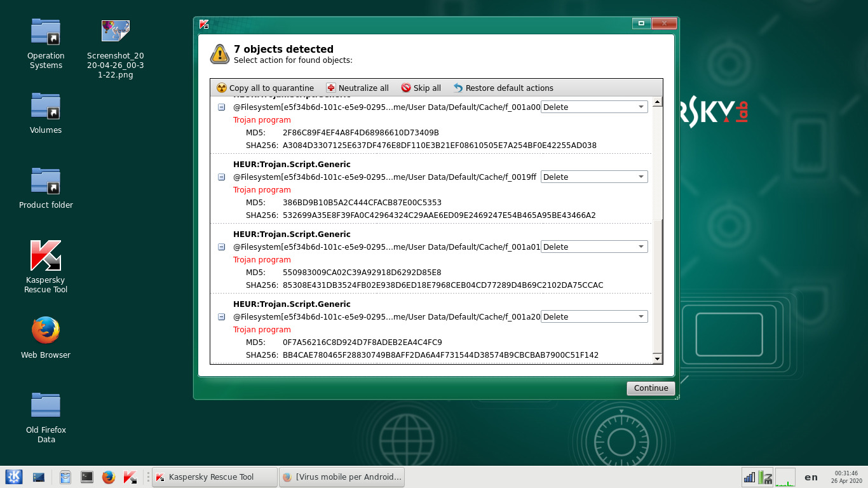Click the Kaspersky logo in dialog title bar
This screenshot has height=488, width=868.
coord(204,24)
